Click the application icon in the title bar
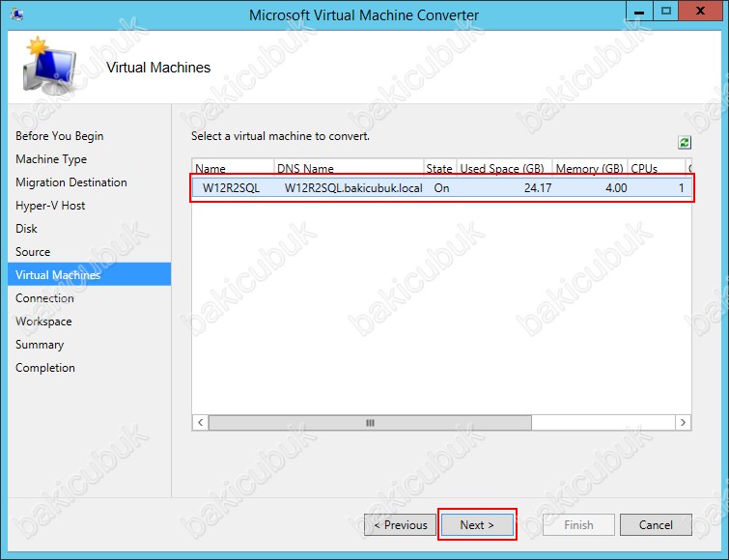The height and width of the screenshot is (560, 729). [16, 14]
